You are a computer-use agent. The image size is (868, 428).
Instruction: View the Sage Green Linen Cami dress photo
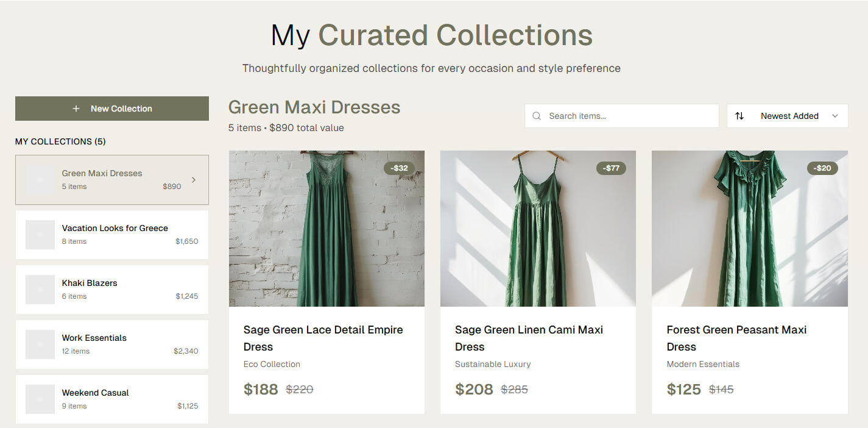pyautogui.click(x=538, y=229)
